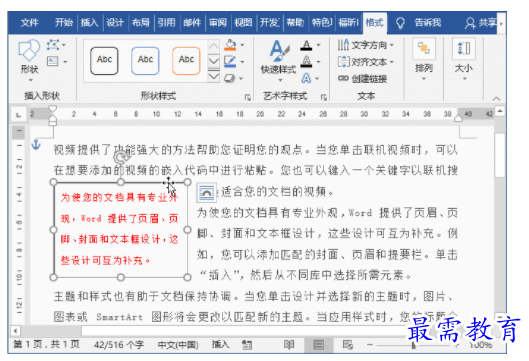Image resolution: width=529 pixels, height=361 pixels.
Task: Open 对齐文本 align text menu
Action: (x=366, y=62)
